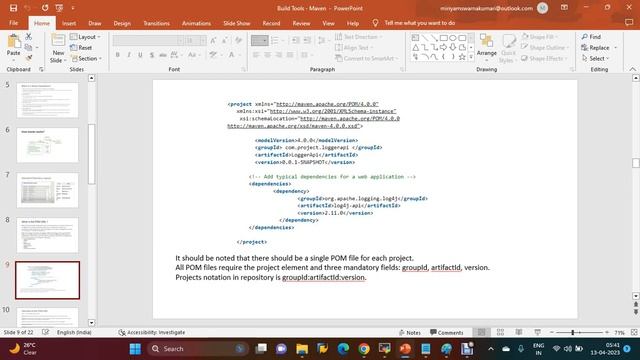Click the user account avatar

click(x=542, y=8)
